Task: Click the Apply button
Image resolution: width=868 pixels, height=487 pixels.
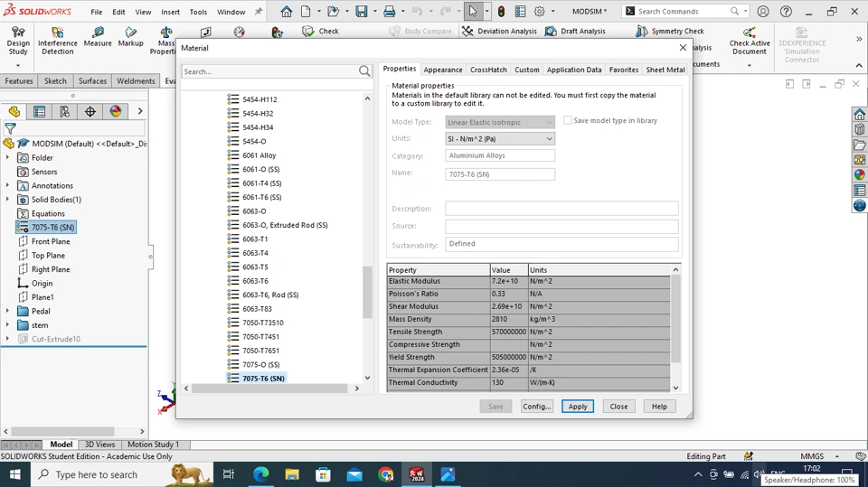Action: [x=578, y=407]
